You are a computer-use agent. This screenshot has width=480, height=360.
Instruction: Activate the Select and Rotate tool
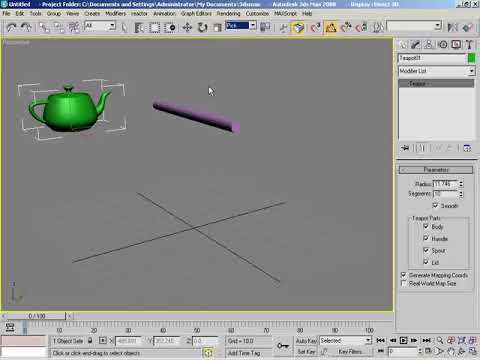click(x=202, y=27)
